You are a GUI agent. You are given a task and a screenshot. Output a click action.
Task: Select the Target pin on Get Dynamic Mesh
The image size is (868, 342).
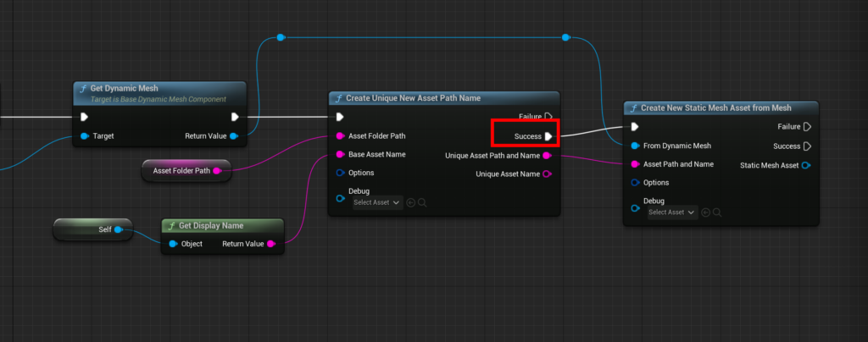(x=84, y=136)
